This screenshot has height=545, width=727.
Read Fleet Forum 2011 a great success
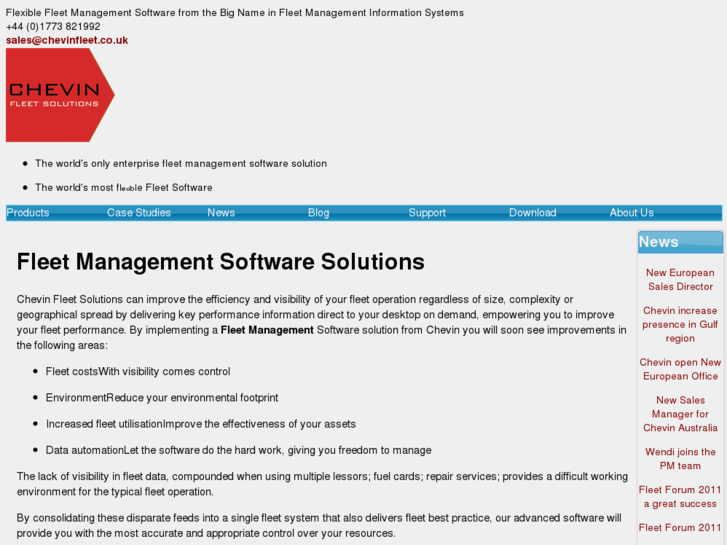[x=680, y=497]
